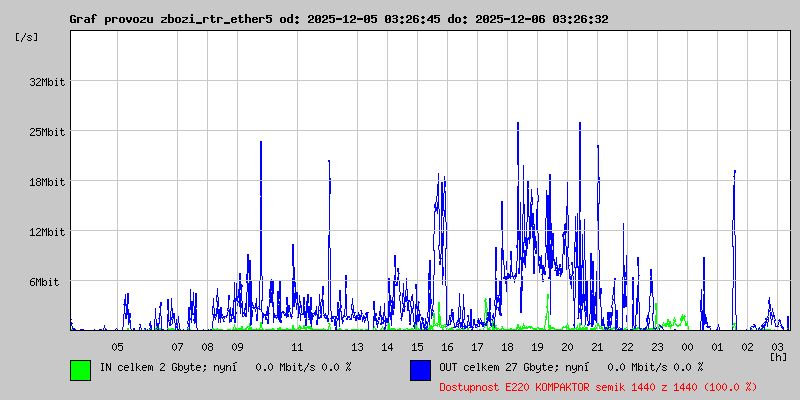The height and width of the screenshot is (400, 800).
Task: Click hour 23 on the time axis
Action: click(657, 347)
